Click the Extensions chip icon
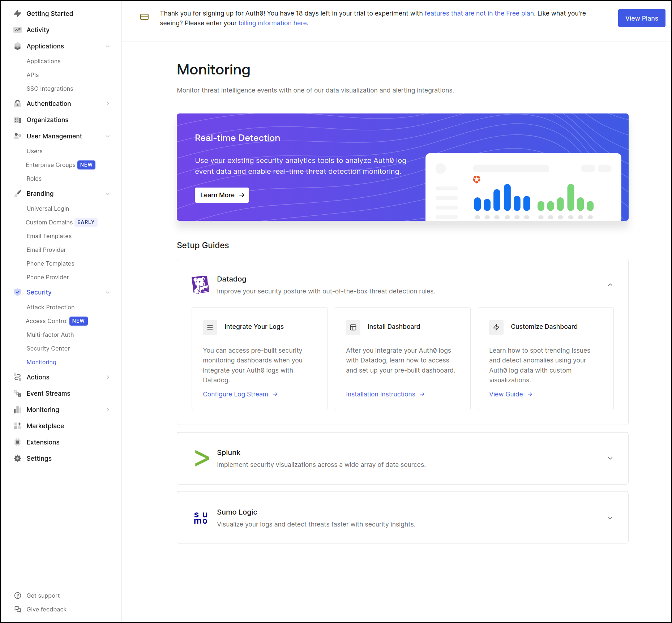672x623 pixels. pyautogui.click(x=17, y=442)
